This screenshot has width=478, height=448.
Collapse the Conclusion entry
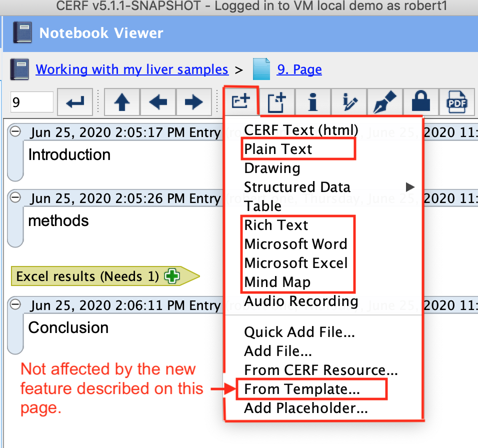pos(15,304)
